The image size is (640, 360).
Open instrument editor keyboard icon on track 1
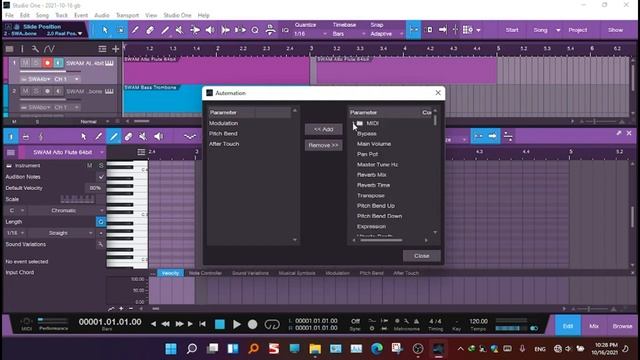(x=109, y=63)
